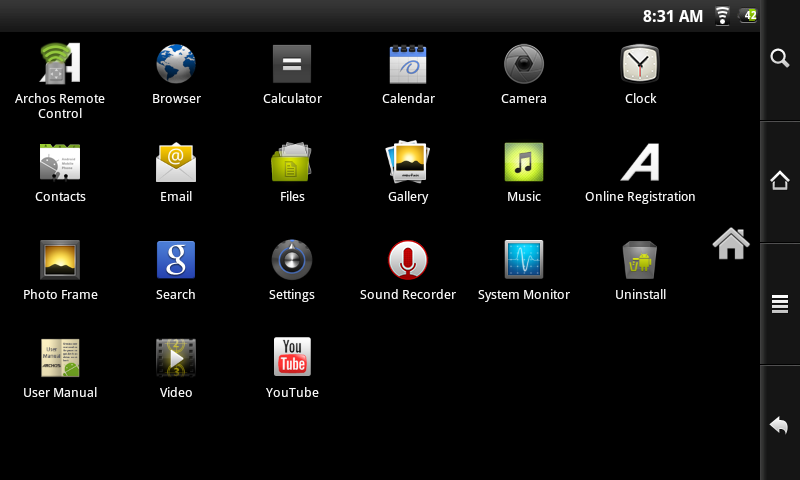Open the Gallery app
Viewport: 800px width, 480px height.
[408, 163]
